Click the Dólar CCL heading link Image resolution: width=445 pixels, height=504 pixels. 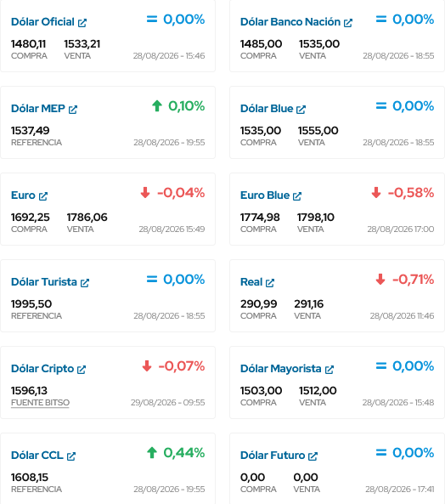pos(37,456)
